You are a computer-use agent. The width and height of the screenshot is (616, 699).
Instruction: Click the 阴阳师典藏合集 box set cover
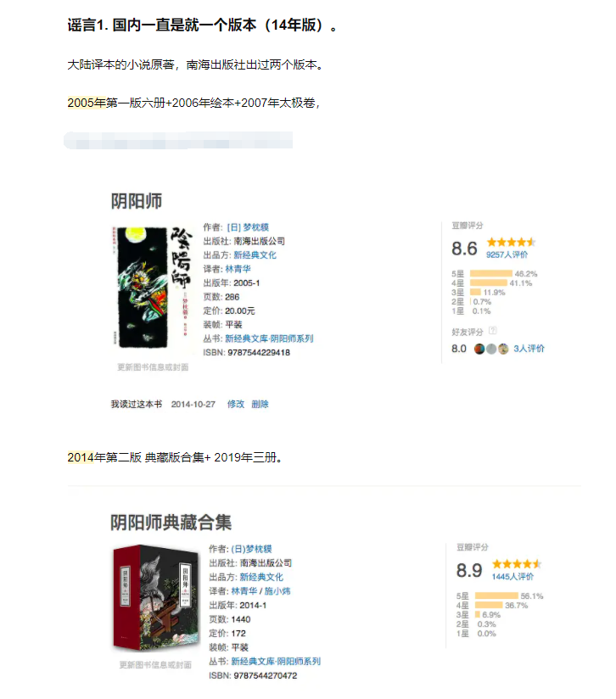click(156, 598)
